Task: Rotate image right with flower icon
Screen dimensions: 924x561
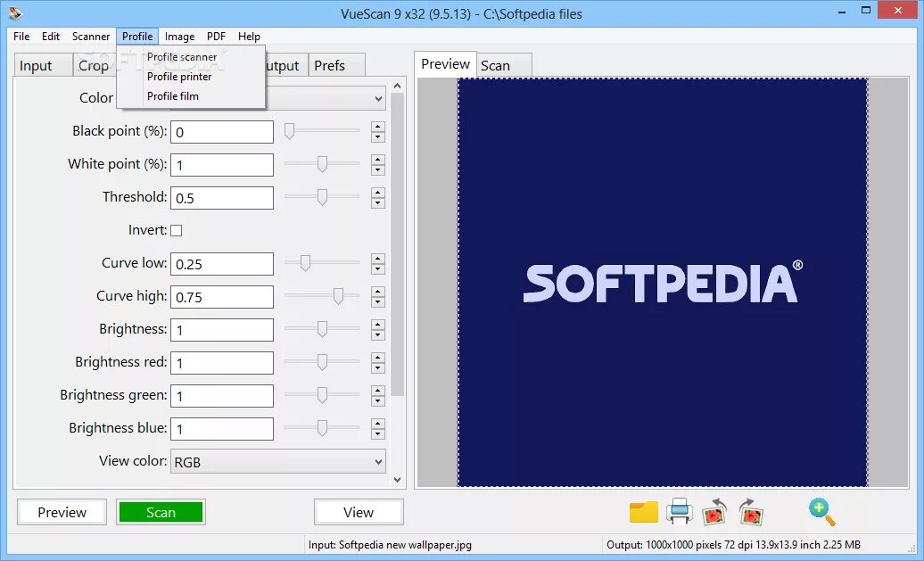Action: click(x=751, y=512)
